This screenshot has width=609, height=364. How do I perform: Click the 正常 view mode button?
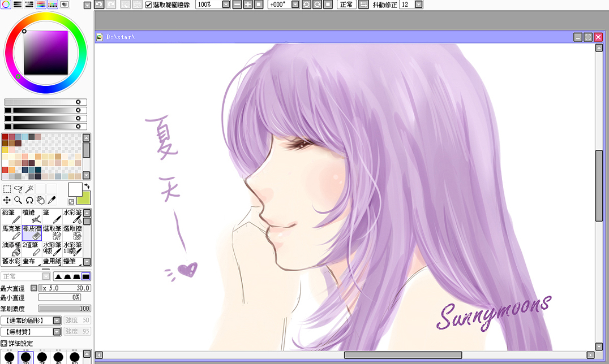[x=346, y=5]
